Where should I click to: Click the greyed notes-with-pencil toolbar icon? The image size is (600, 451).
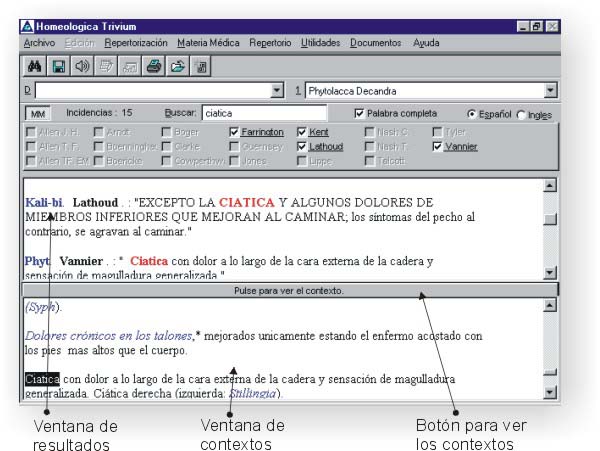point(106,67)
